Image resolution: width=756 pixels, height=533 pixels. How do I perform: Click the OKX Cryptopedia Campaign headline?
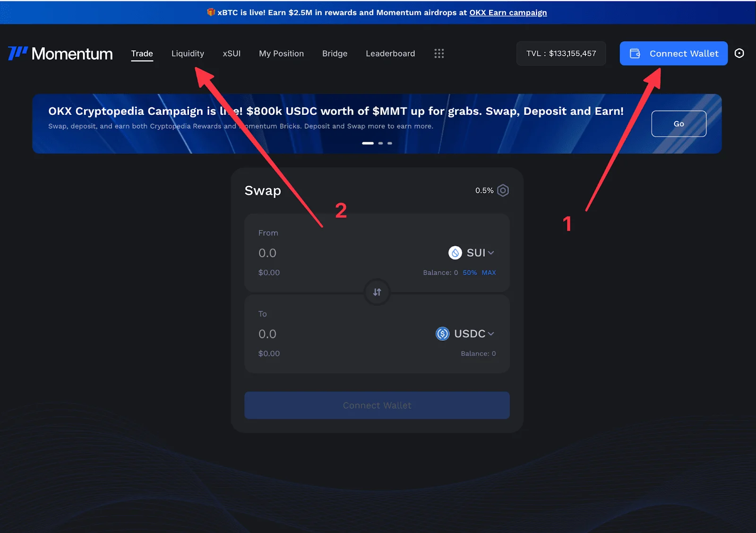335,111
